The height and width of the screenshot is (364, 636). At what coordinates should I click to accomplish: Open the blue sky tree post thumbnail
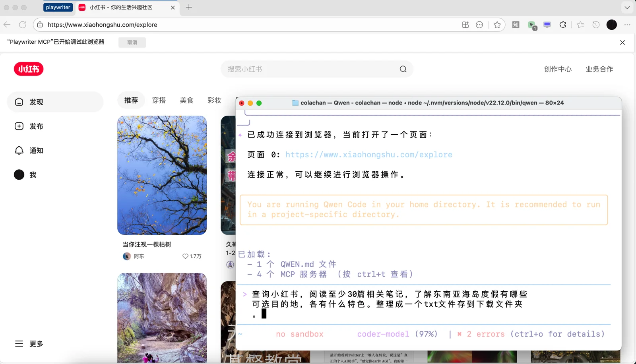coord(162,175)
